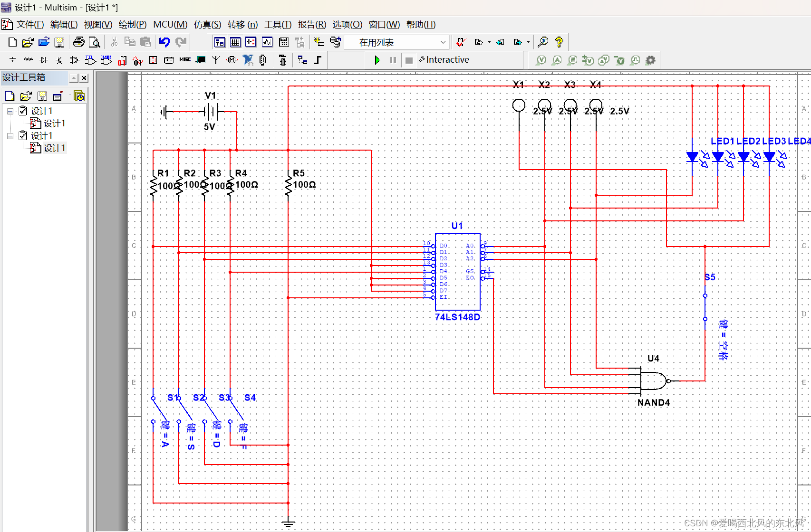Viewport: 811px width, 532px height.
Task: Select the TTL components icon
Action: 90,60
